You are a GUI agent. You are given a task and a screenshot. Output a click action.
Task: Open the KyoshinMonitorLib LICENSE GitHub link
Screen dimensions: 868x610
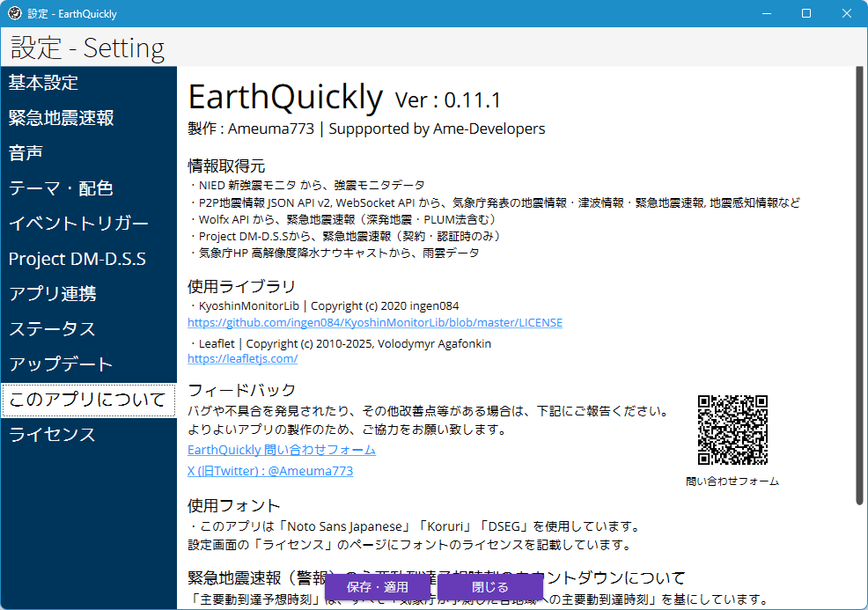375,323
